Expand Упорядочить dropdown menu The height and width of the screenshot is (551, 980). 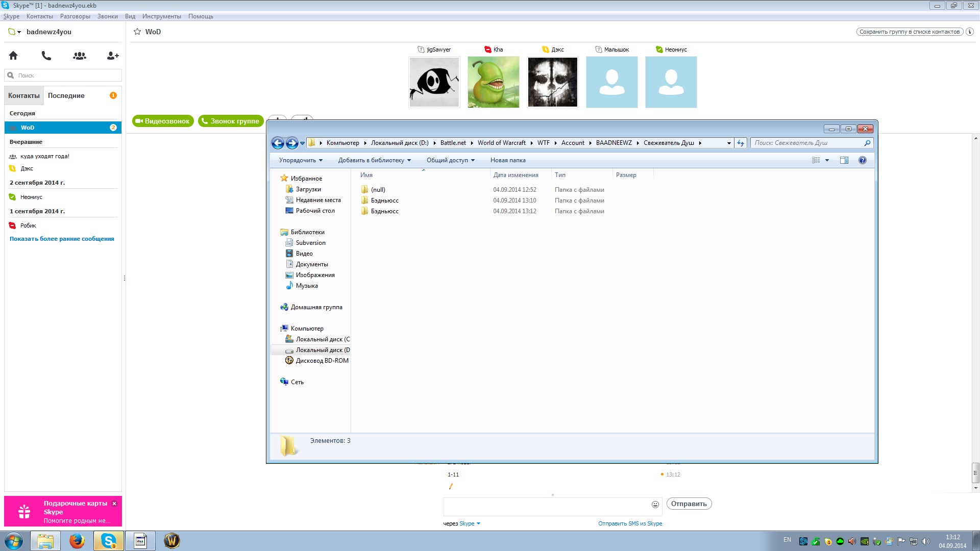point(301,160)
